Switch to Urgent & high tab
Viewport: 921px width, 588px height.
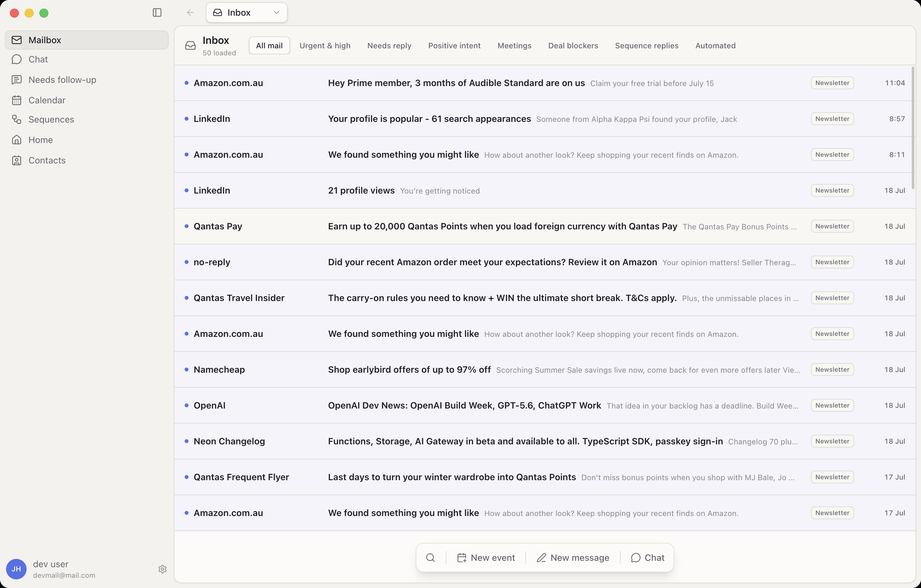click(325, 45)
